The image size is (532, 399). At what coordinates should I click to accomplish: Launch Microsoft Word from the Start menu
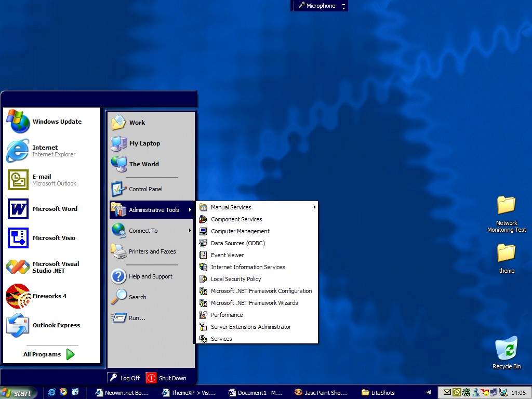coord(51,209)
